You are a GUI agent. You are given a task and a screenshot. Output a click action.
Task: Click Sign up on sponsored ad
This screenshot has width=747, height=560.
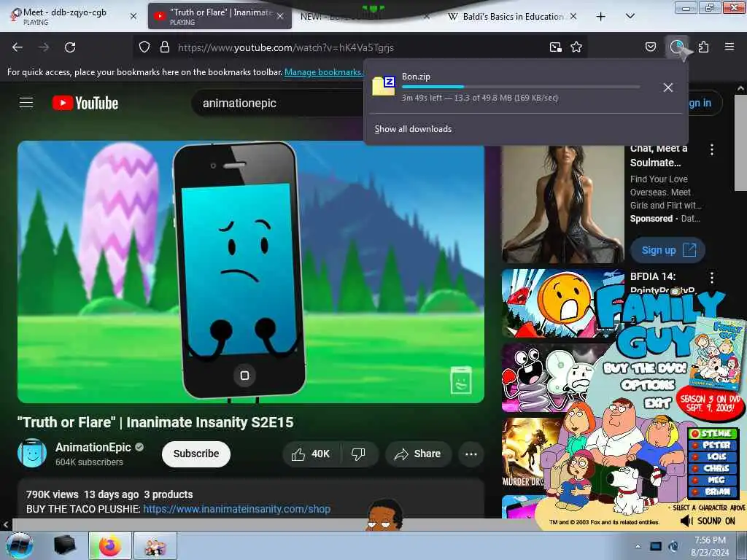pyautogui.click(x=667, y=251)
